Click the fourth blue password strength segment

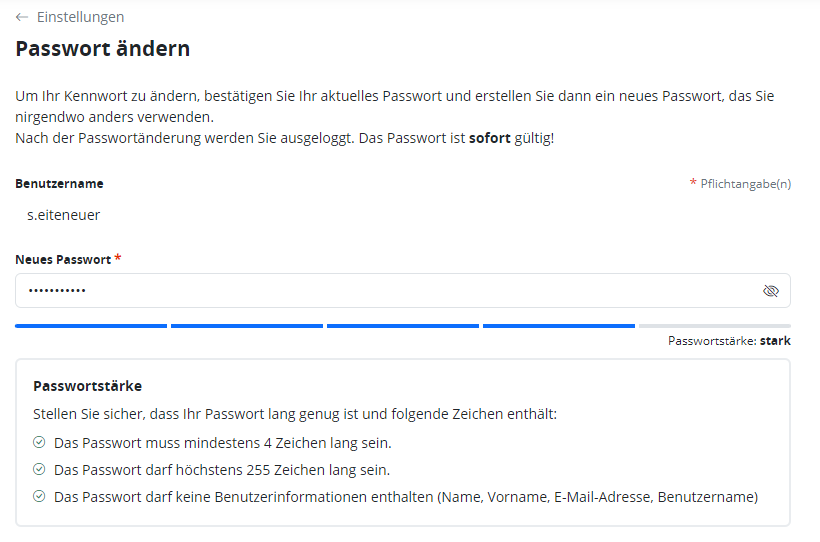coord(559,326)
